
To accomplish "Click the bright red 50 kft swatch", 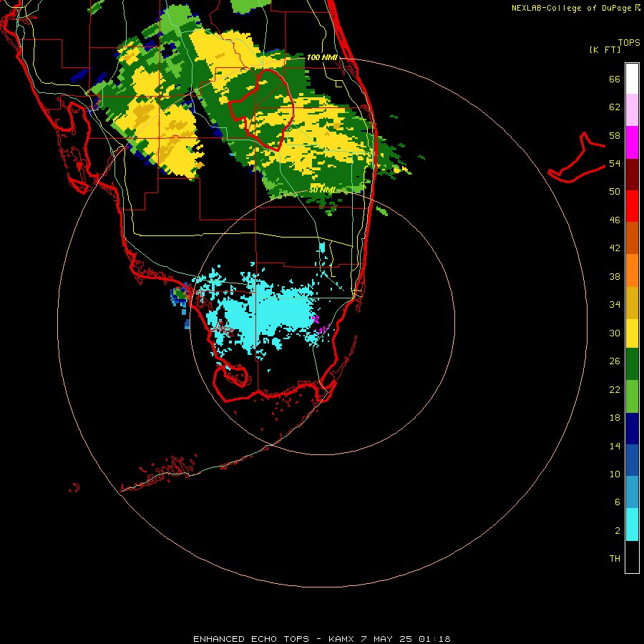I will pos(632,206).
